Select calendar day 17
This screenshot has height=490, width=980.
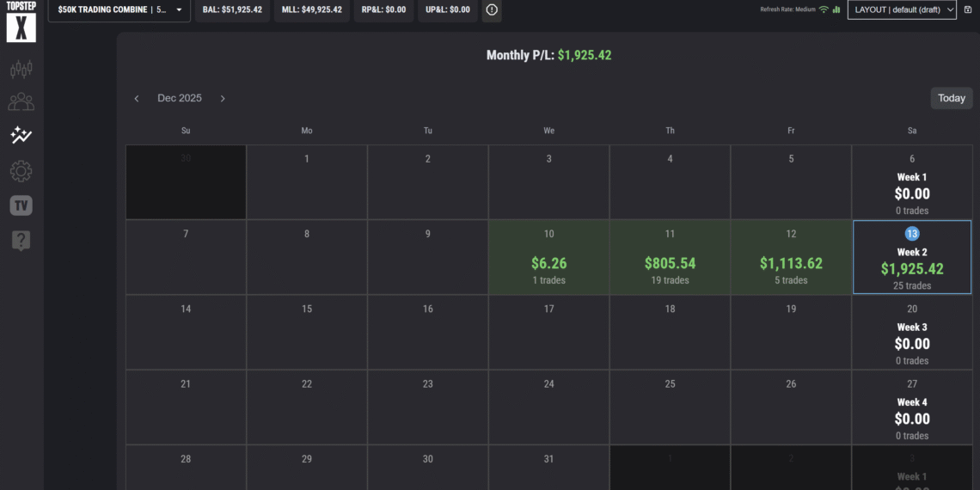[548, 332]
